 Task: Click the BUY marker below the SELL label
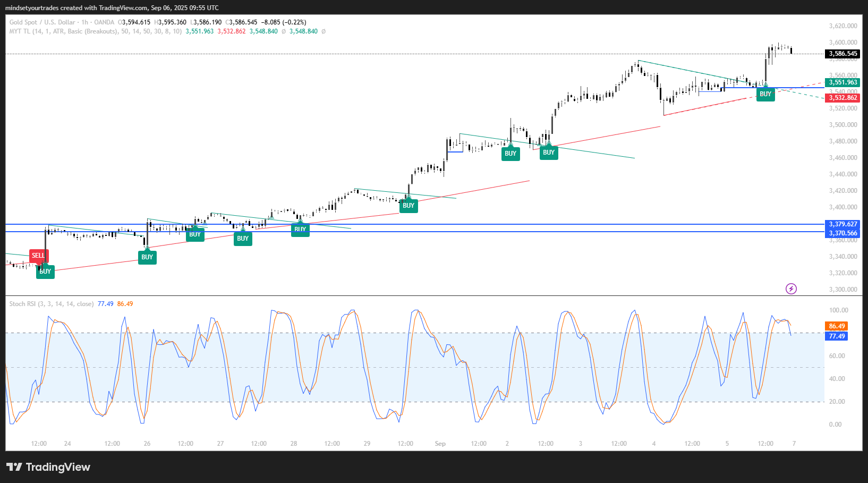pos(45,272)
